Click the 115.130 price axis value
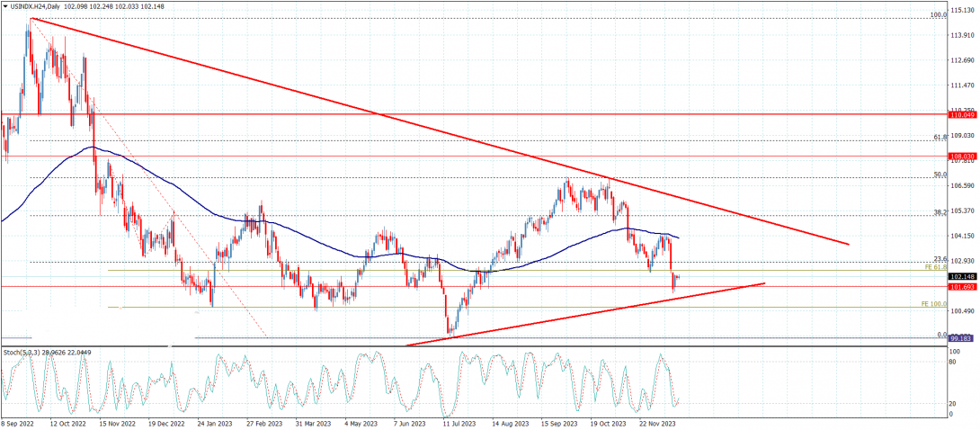 point(964,11)
